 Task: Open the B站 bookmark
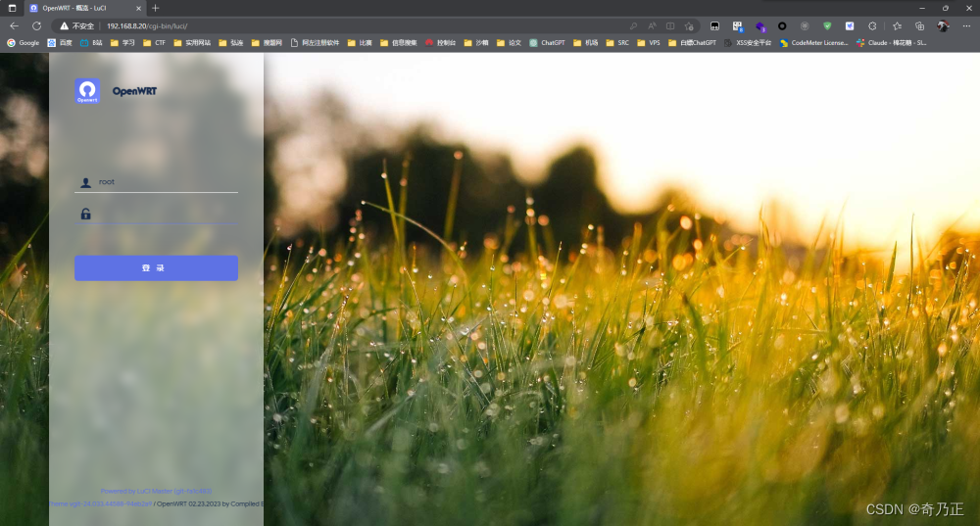pyautogui.click(x=91, y=43)
